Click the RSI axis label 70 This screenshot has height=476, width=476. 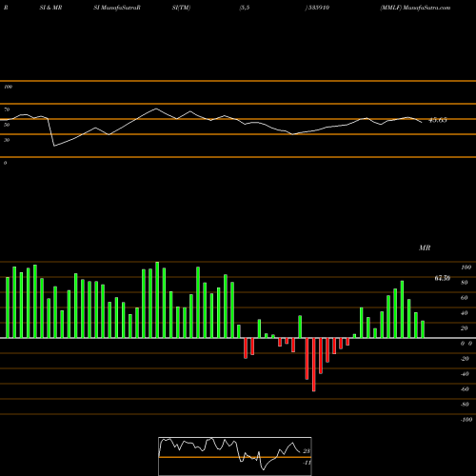click(x=7, y=109)
